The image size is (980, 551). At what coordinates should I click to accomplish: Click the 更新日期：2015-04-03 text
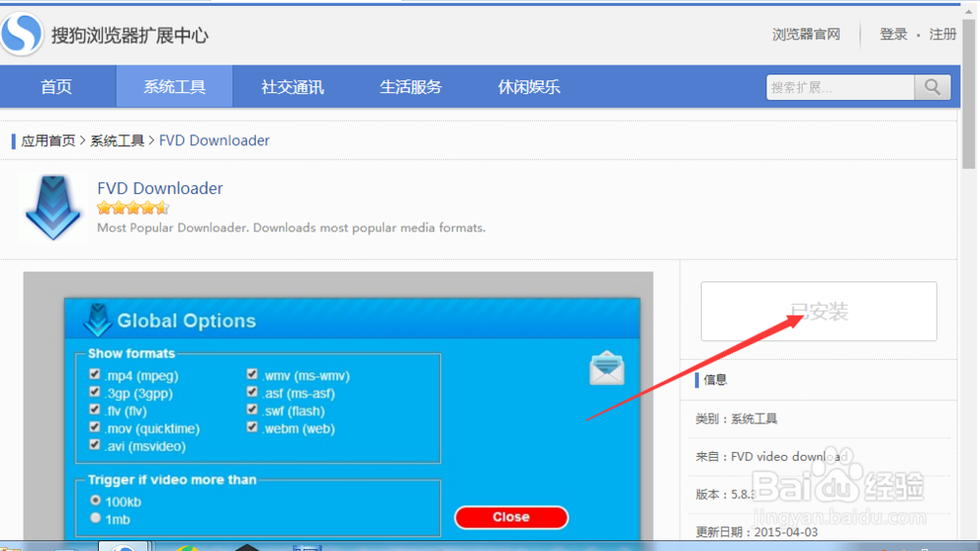coord(757,532)
